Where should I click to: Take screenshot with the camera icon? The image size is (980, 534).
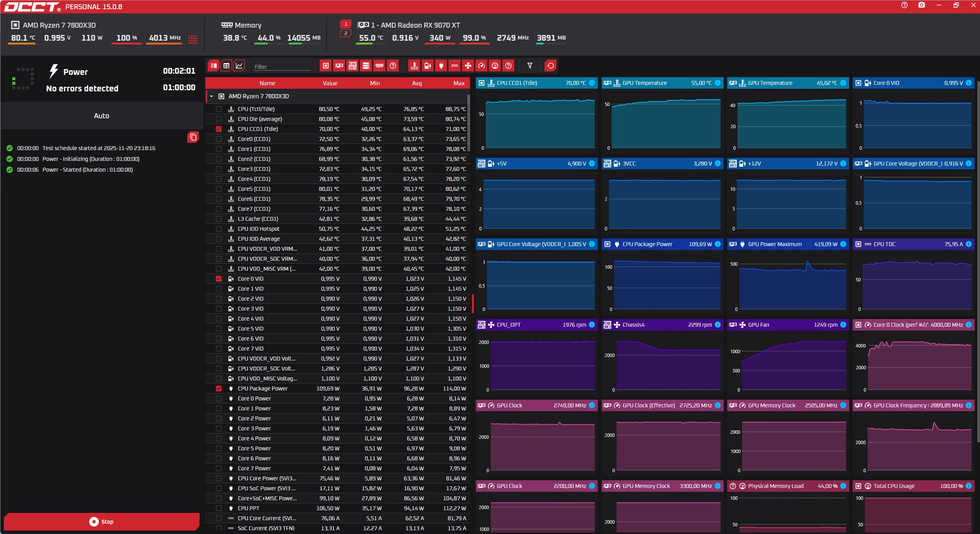click(921, 5)
